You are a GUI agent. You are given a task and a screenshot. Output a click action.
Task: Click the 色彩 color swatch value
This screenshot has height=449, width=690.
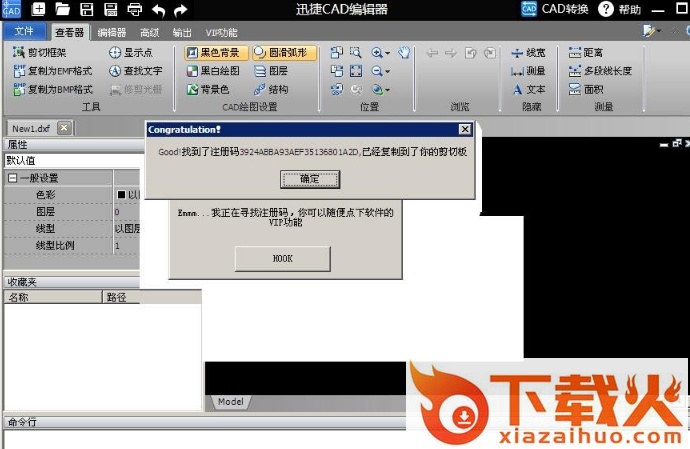click(x=121, y=195)
